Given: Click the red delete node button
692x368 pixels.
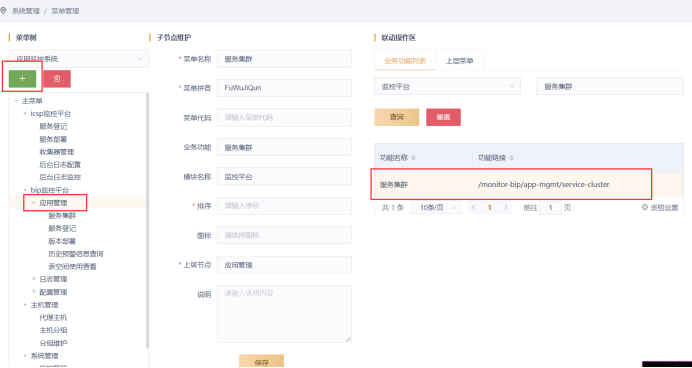Looking at the screenshot, I should tap(57, 79).
